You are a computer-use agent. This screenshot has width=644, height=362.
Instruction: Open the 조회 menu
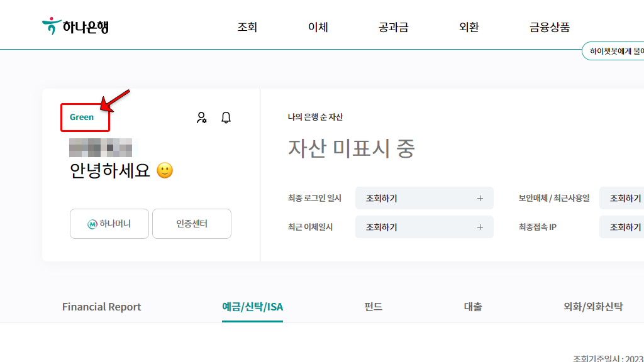point(246,27)
